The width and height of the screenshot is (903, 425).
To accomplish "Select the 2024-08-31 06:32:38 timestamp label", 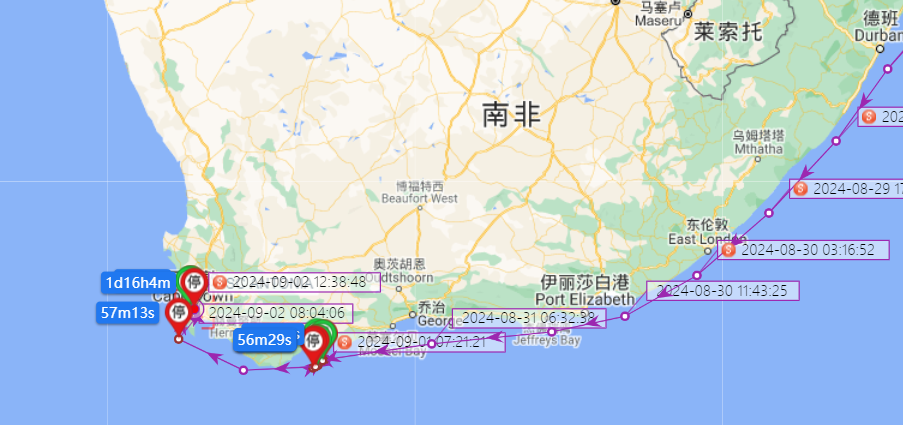I will tap(529, 318).
